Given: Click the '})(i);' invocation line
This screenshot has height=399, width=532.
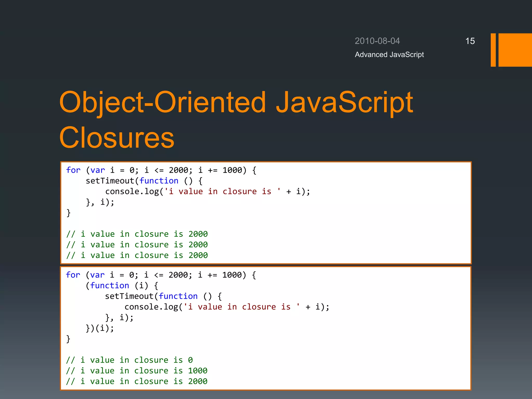Looking at the screenshot, I should click(x=100, y=328).
